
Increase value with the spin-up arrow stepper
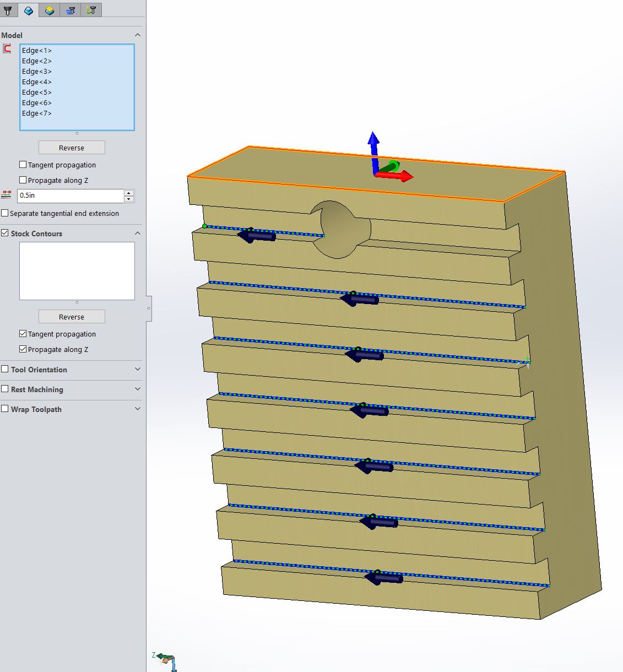(128, 193)
